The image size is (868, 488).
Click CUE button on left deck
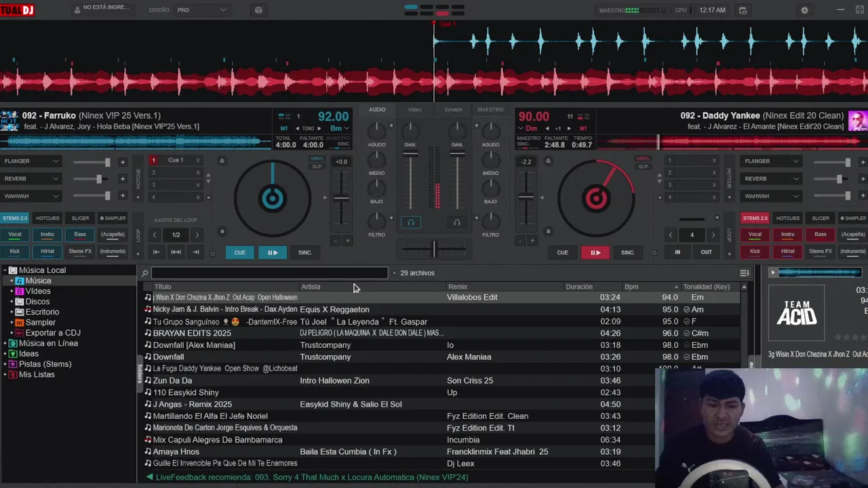239,252
